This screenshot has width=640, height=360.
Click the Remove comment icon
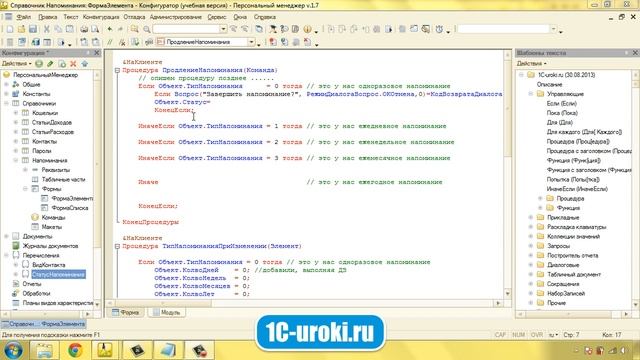tap(122, 42)
